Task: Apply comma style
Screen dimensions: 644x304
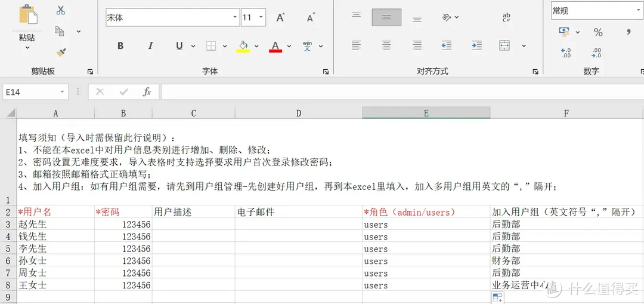Action: (628, 32)
